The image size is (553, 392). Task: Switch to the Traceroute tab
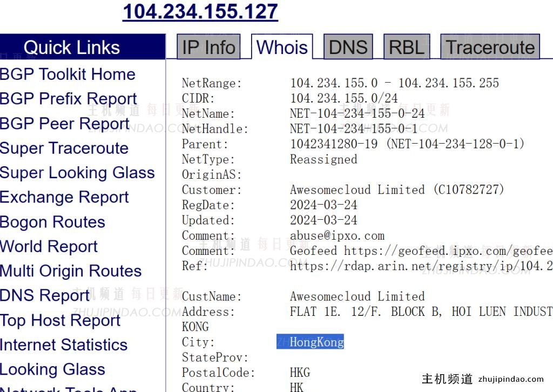coord(490,48)
